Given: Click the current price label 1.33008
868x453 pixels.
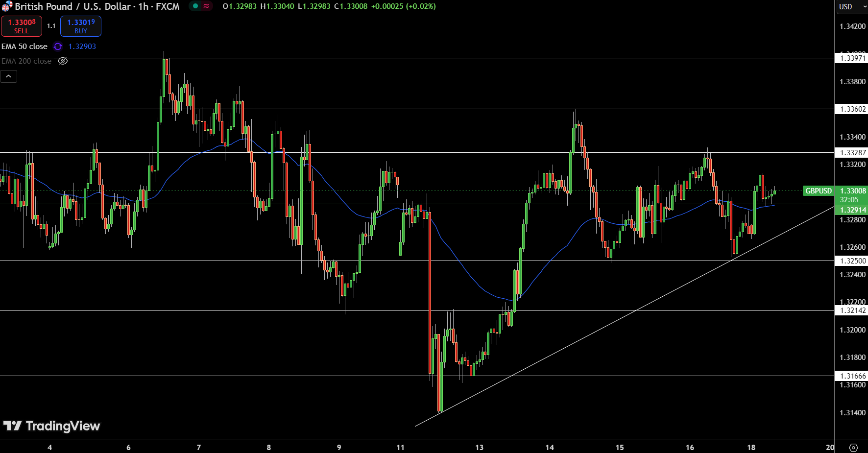Looking at the screenshot, I should point(853,191).
